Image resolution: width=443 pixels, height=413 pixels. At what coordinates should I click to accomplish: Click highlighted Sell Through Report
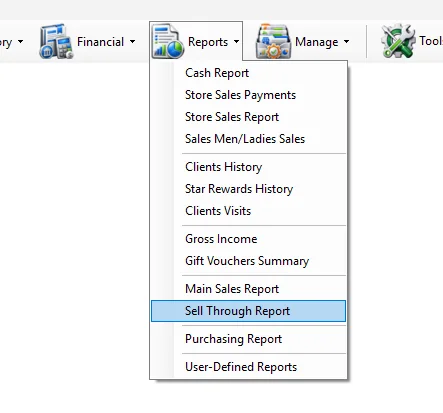pyautogui.click(x=248, y=311)
